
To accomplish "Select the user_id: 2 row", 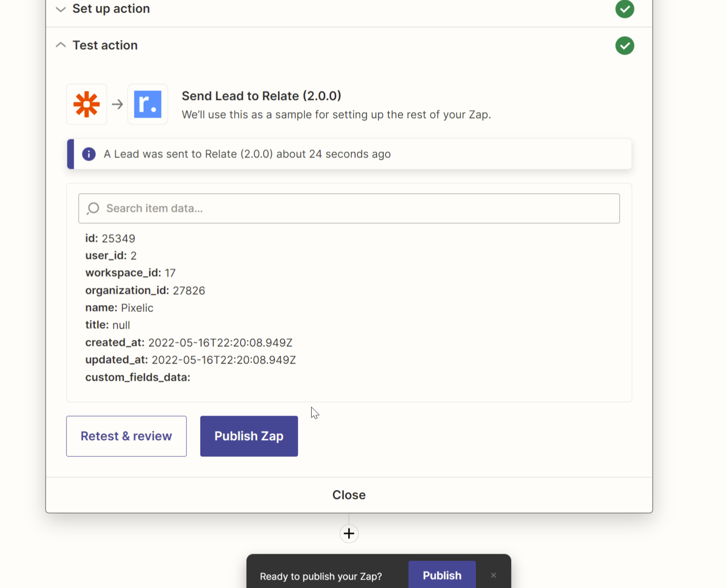I will pyautogui.click(x=111, y=256).
